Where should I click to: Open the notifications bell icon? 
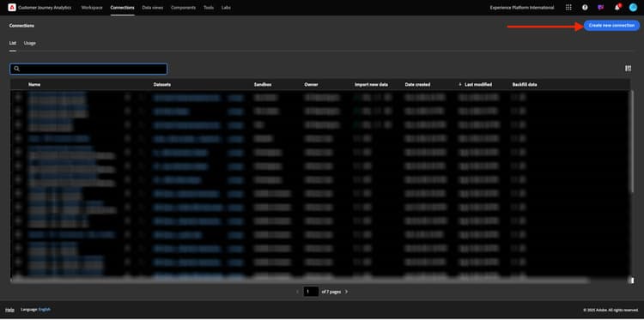click(x=617, y=8)
